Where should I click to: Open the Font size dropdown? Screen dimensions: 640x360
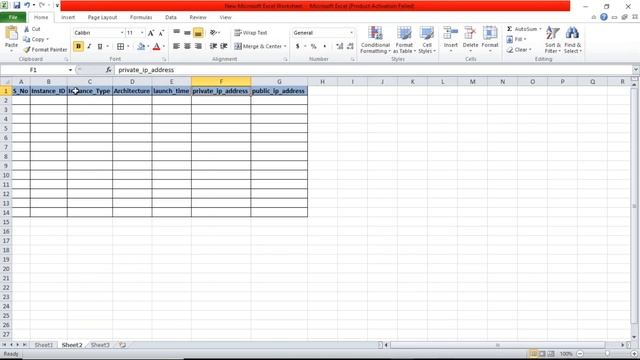click(x=142, y=33)
